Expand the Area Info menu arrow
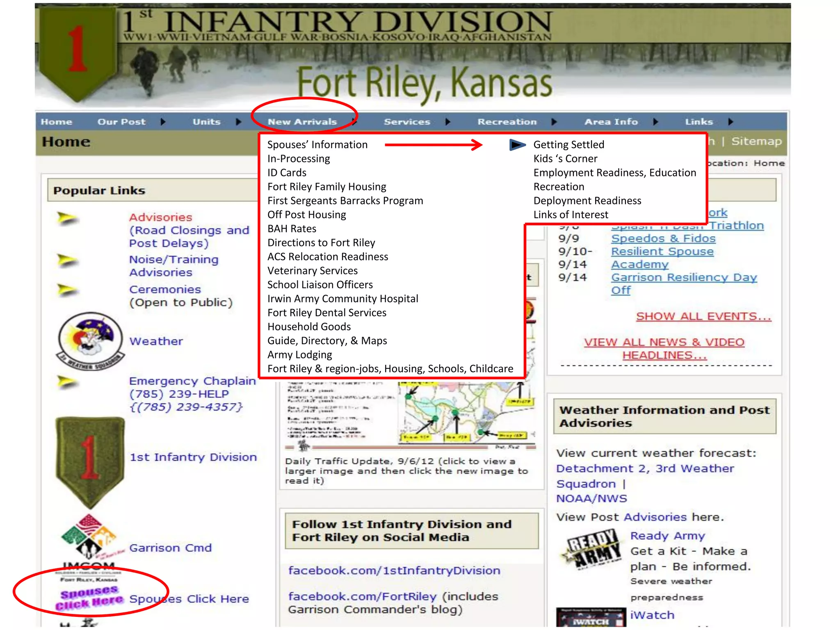Image resolution: width=840 pixels, height=630 pixels. pos(655,122)
